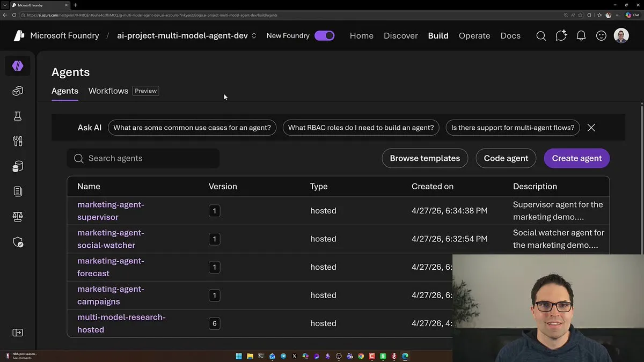Open the multi-model-research-hosted agent
The image size is (644, 362).
[121, 323]
